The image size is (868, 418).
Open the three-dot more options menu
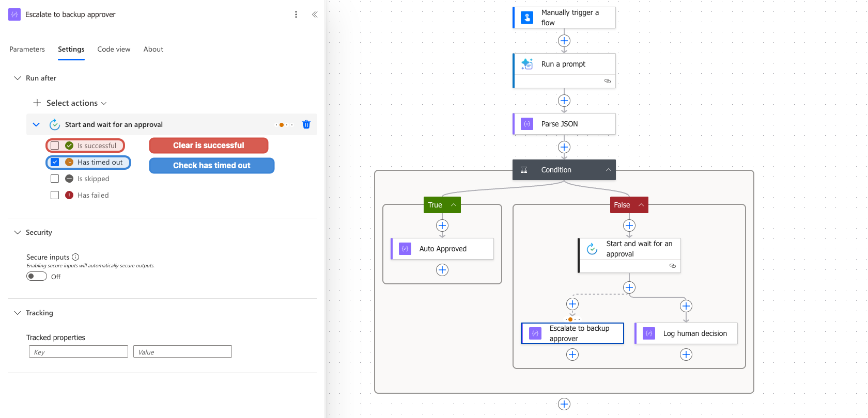(296, 14)
